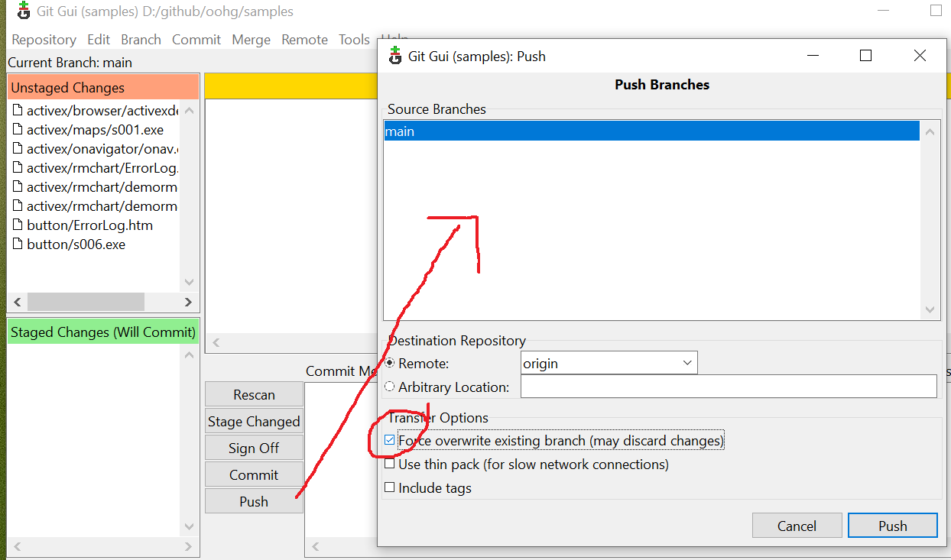Click Staged Changes horizontal scroll left arrow
The width and height of the screenshot is (951, 560).
point(17,547)
